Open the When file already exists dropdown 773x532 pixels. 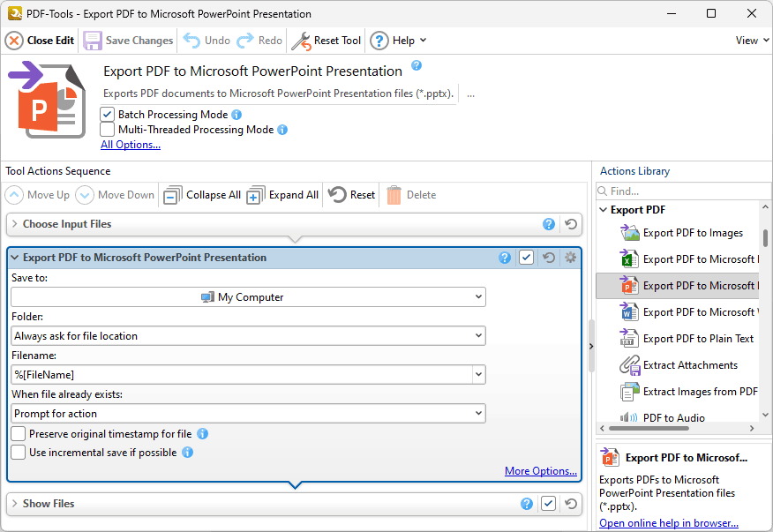[248, 413]
